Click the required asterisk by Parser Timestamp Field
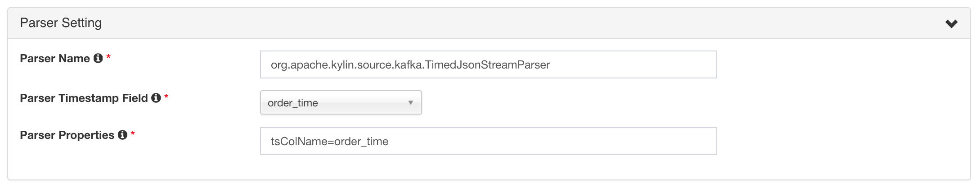The height and width of the screenshot is (193, 980). (x=166, y=97)
